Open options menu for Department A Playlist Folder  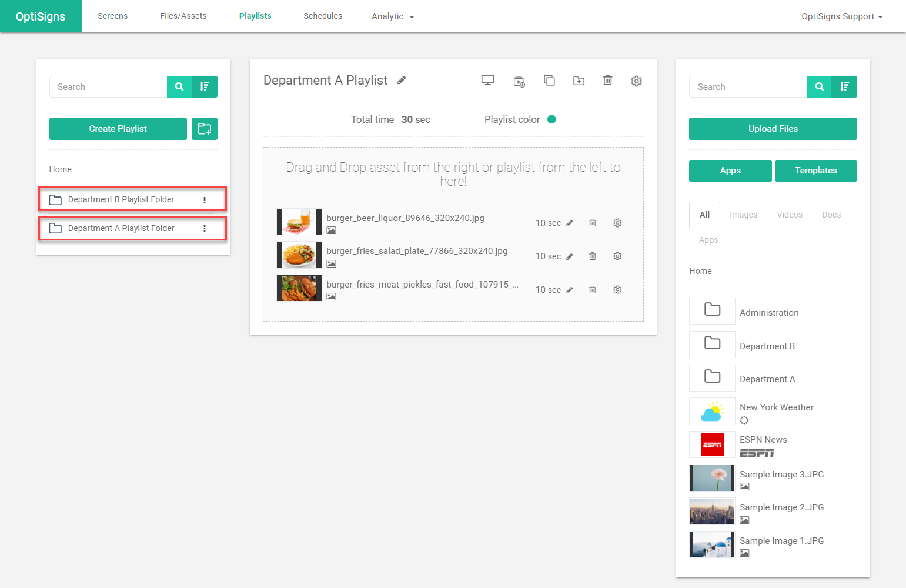coord(205,229)
